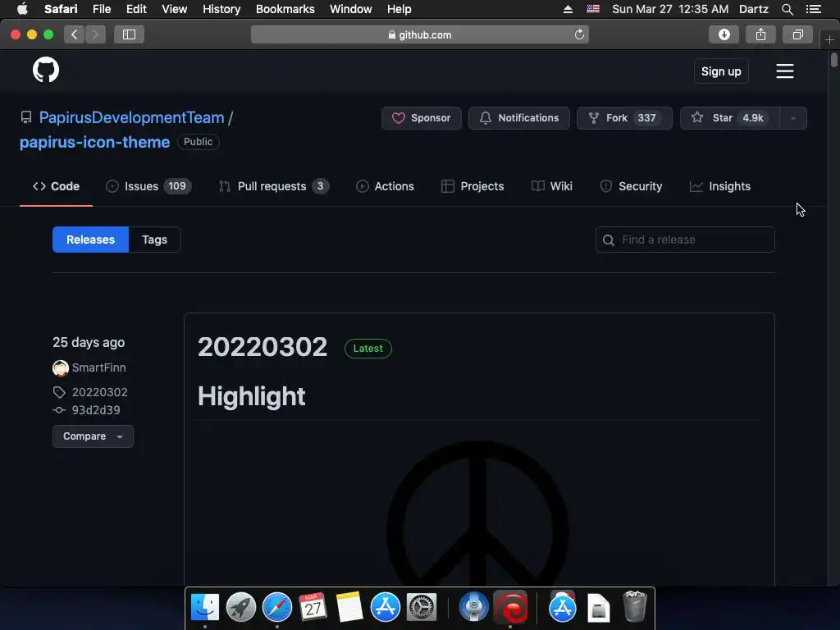Toggle Safari's sidebar button
The image size is (840, 630).
(x=129, y=34)
